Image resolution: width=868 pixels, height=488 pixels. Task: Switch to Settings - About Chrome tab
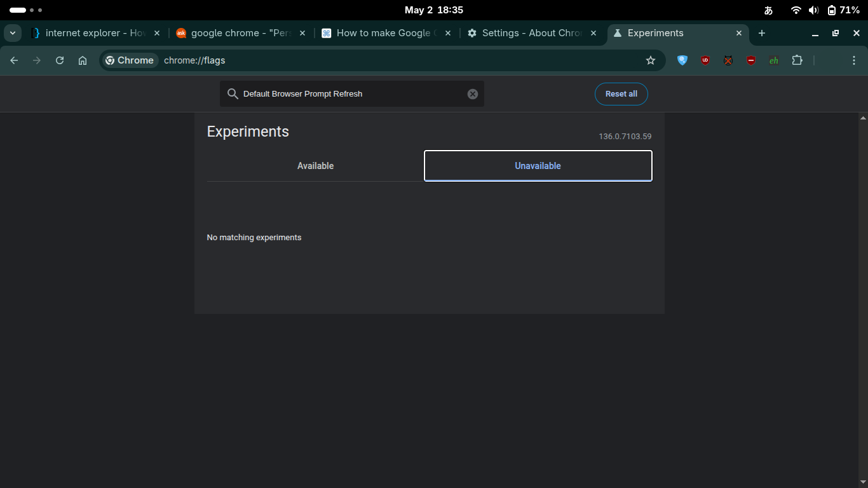532,33
